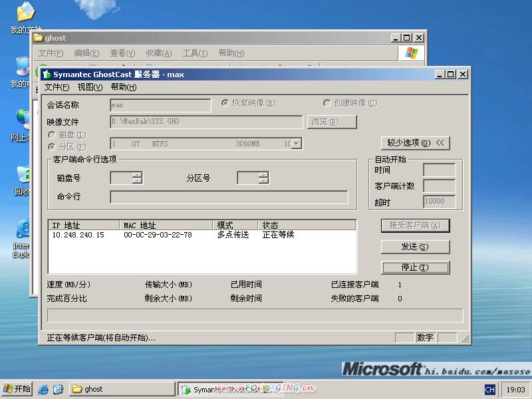532x399 pixels.
Task: Select the 创建映像 create image radio button
Action: pyautogui.click(x=327, y=103)
